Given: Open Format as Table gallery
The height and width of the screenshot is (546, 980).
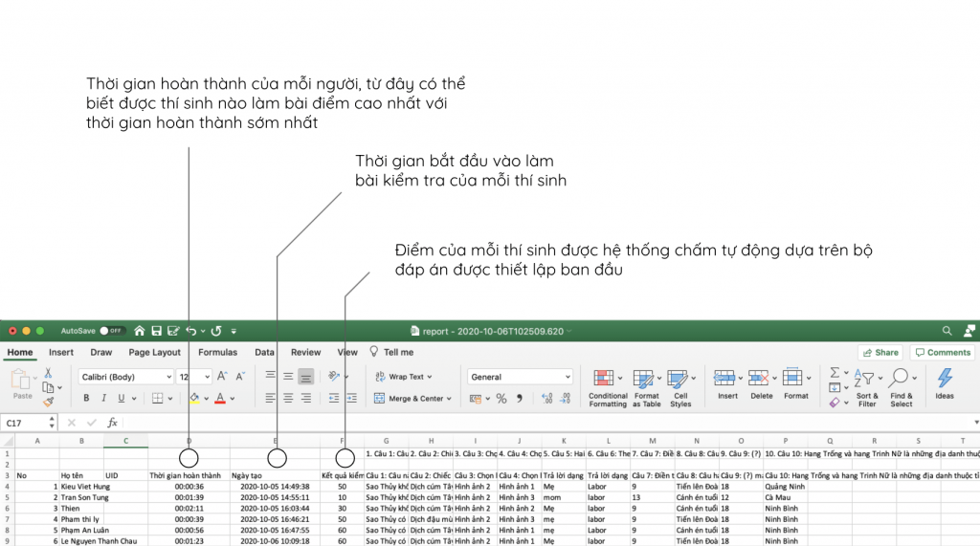Looking at the screenshot, I should point(647,388).
